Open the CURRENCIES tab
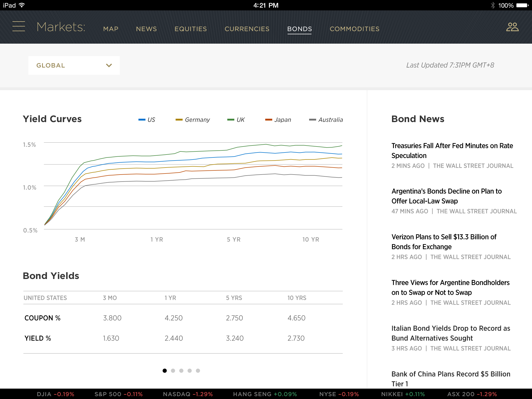This screenshot has height=399, width=532. coord(247,29)
